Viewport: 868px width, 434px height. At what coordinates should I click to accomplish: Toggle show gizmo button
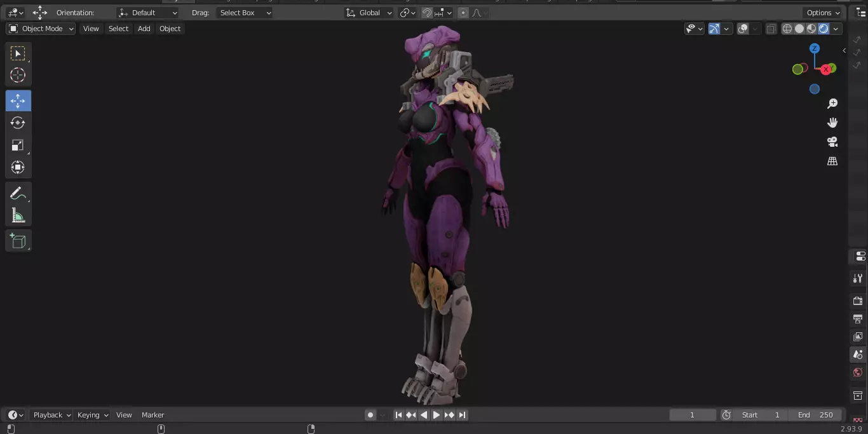(x=714, y=29)
